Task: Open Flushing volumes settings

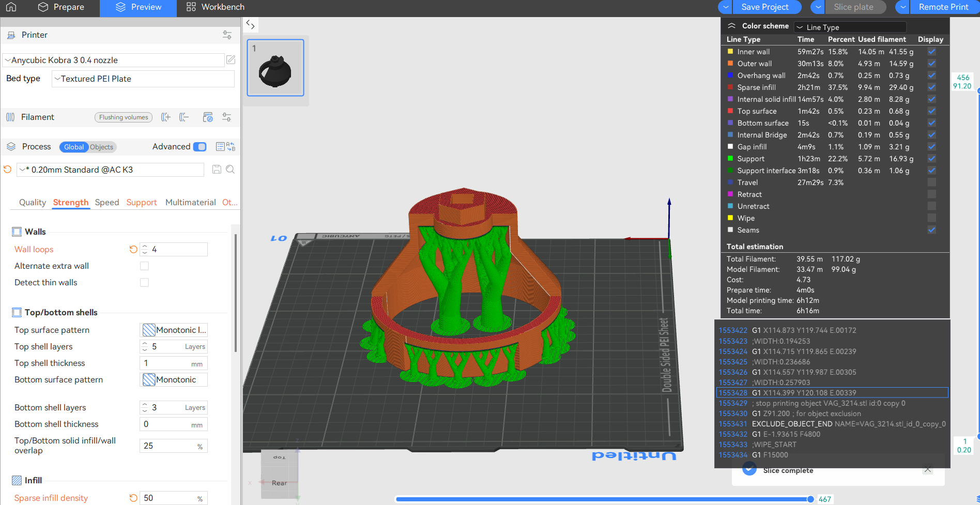Action: coord(124,117)
